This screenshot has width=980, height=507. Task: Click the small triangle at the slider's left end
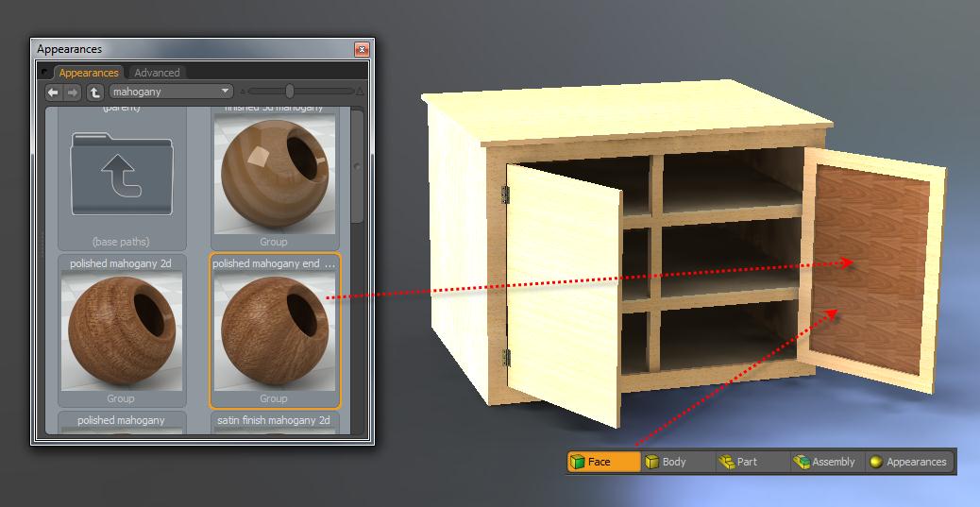[x=244, y=92]
